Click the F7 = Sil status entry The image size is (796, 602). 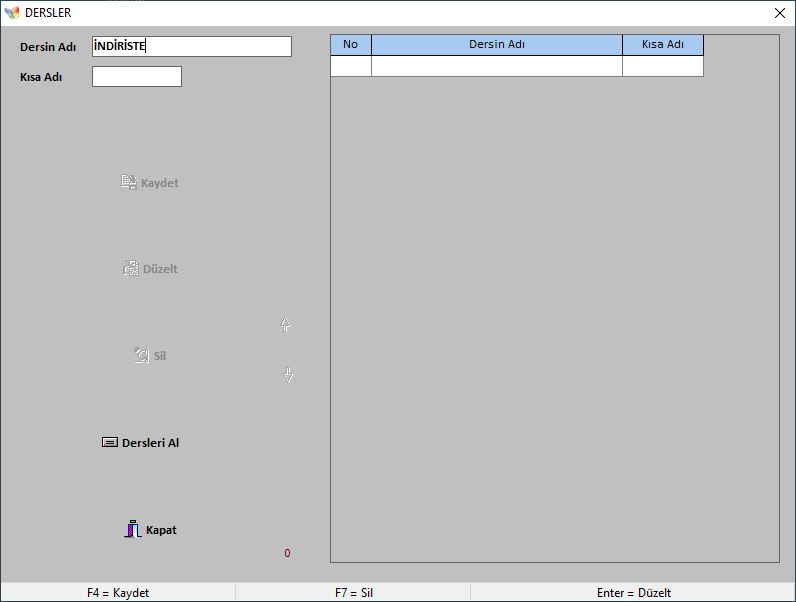(354, 593)
